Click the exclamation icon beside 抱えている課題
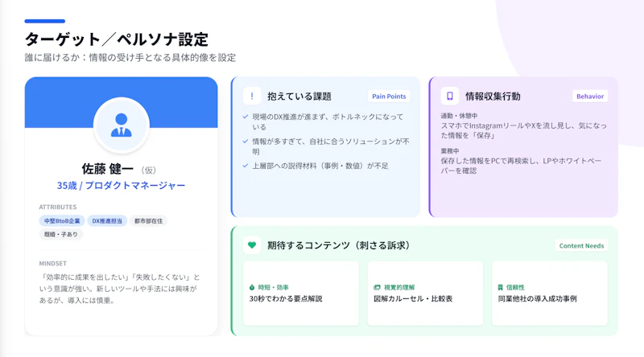Image resolution: width=644 pixels, height=357 pixels. [x=252, y=96]
